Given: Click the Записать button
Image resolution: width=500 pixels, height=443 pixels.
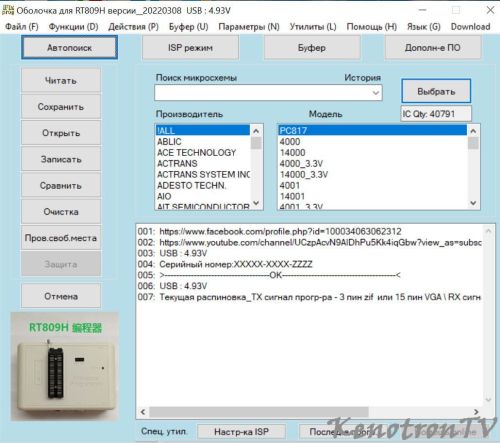Looking at the screenshot, I should [x=61, y=159].
